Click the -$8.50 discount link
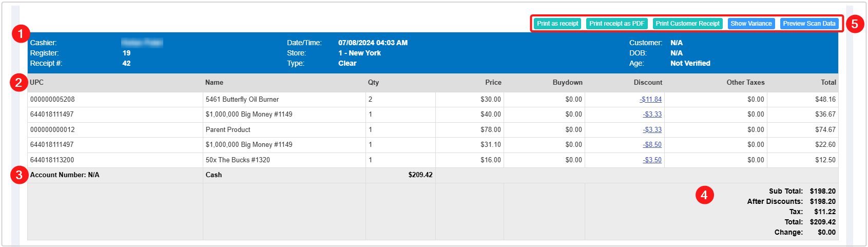Image resolution: width=868 pixels, height=247 pixels. click(x=652, y=145)
